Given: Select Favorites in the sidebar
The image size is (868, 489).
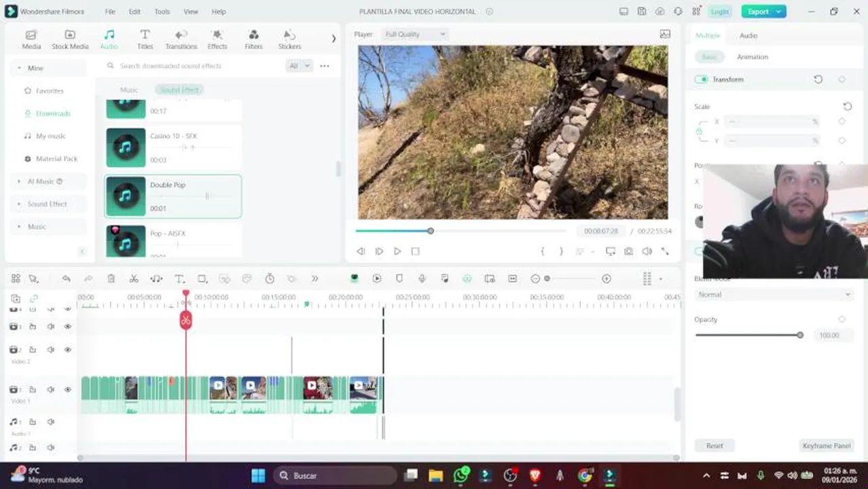Looking at the screenshot, I should click(48, 90).
